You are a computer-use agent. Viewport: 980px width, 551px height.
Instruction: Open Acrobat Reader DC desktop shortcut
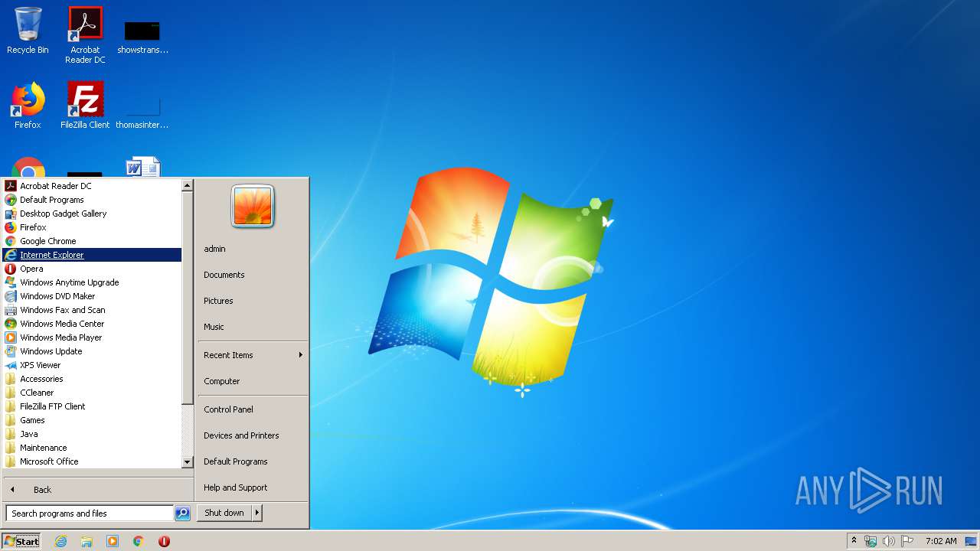click(x=85, y=35)
